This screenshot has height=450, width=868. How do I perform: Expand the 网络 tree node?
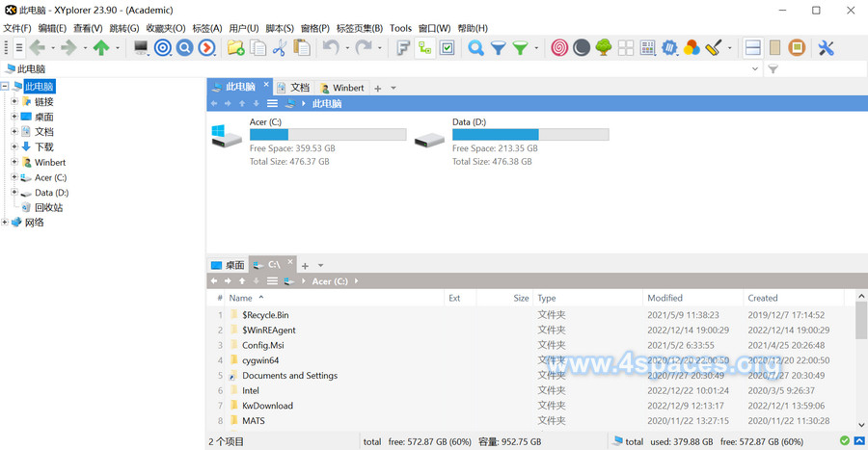[5, 223]
